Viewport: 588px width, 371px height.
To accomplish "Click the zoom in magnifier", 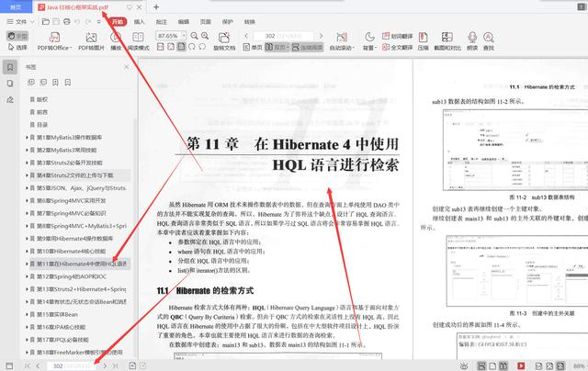I will [205, 36].
